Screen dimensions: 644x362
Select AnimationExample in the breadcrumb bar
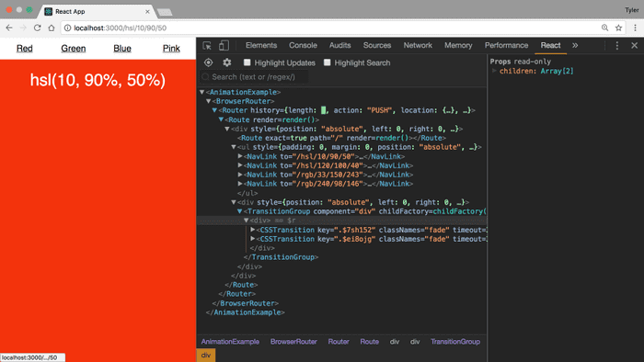(230, 342)
